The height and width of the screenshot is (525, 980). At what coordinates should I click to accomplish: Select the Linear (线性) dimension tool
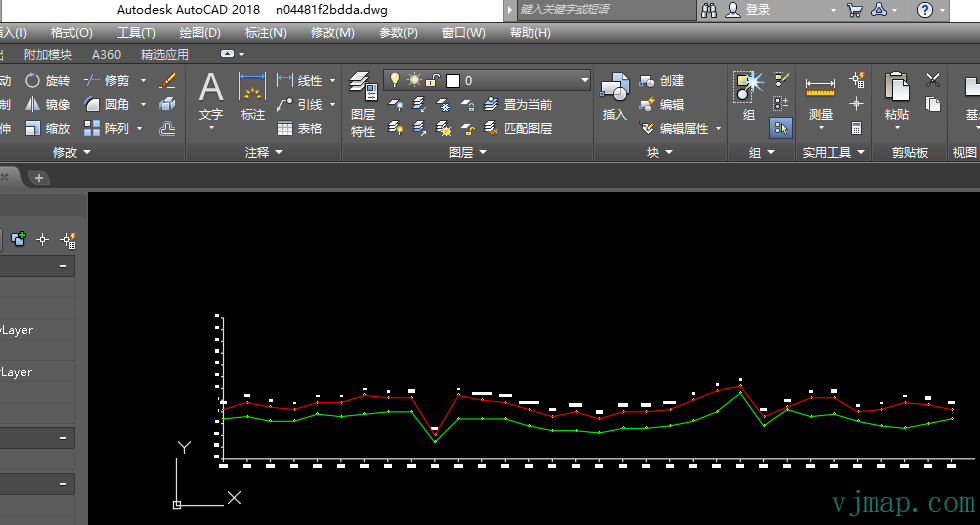coord(301,81)
